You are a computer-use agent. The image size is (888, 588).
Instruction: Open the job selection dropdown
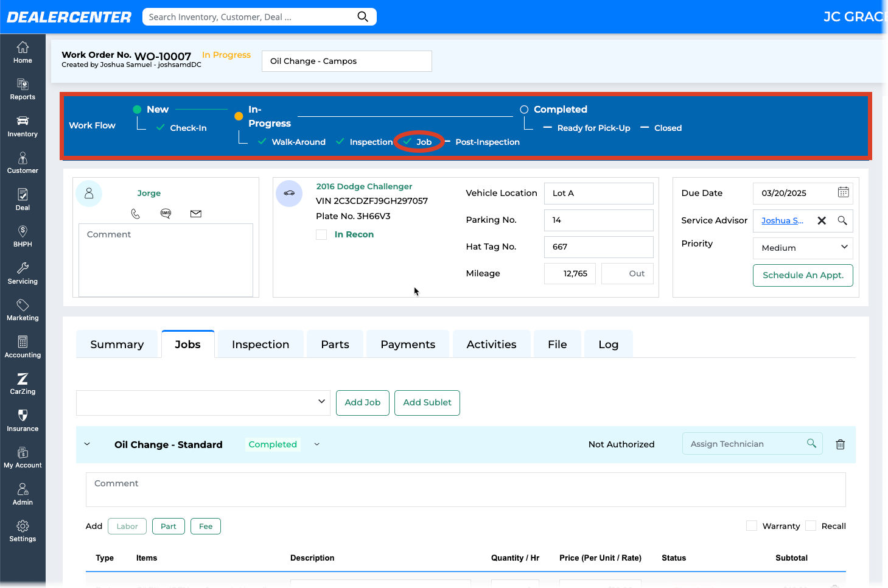[x=203, y=402]
